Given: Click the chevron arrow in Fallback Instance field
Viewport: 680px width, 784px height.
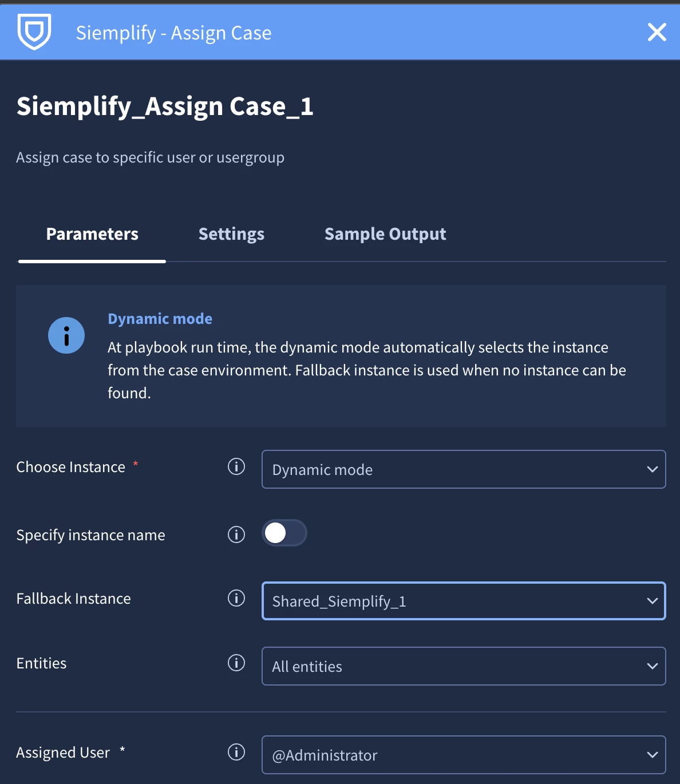Looking at the screenshot, I should pyautogui.click(x=652, y=601).
